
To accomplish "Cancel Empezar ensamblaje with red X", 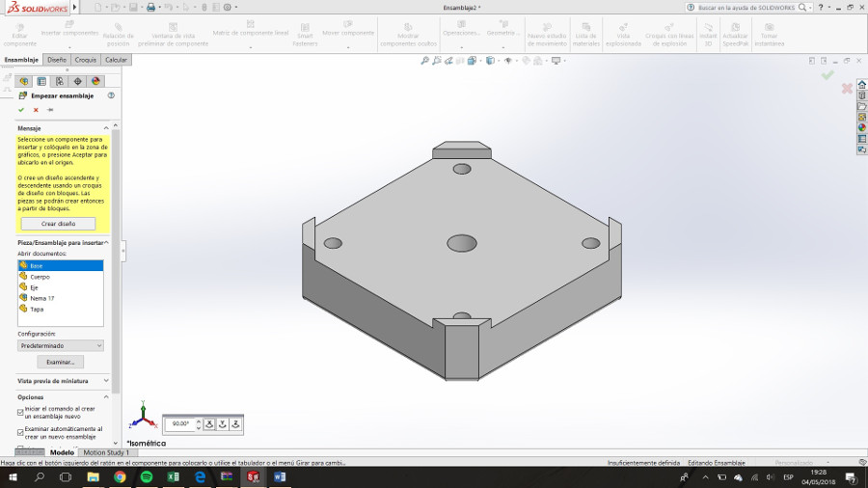I will click(36, 110).
